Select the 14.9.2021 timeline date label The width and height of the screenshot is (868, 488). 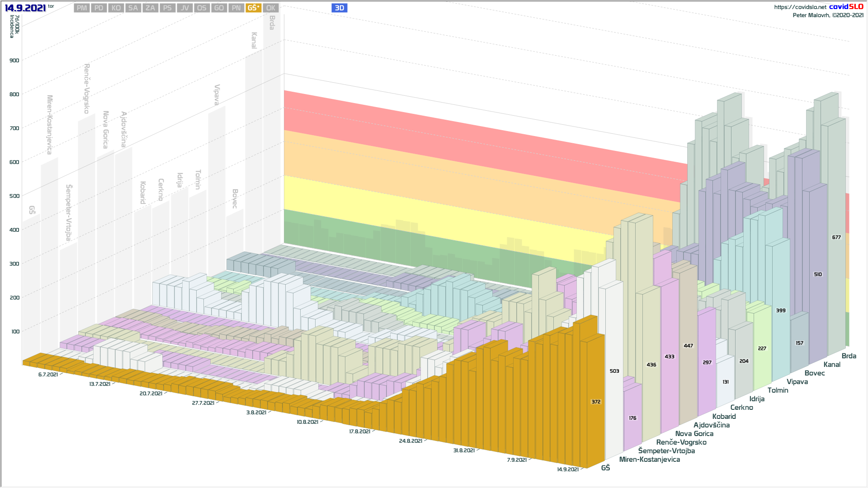pyautogui.click(x=567, y=469)
